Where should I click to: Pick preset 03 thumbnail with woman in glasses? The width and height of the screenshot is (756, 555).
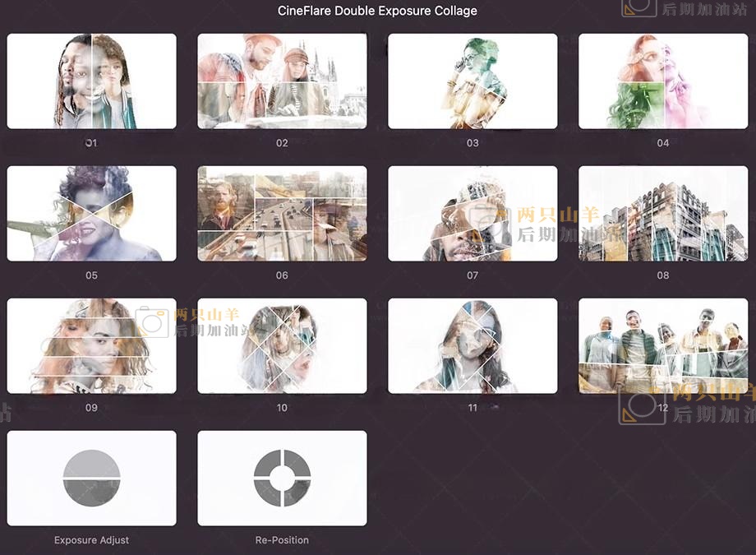coord(472,81)
